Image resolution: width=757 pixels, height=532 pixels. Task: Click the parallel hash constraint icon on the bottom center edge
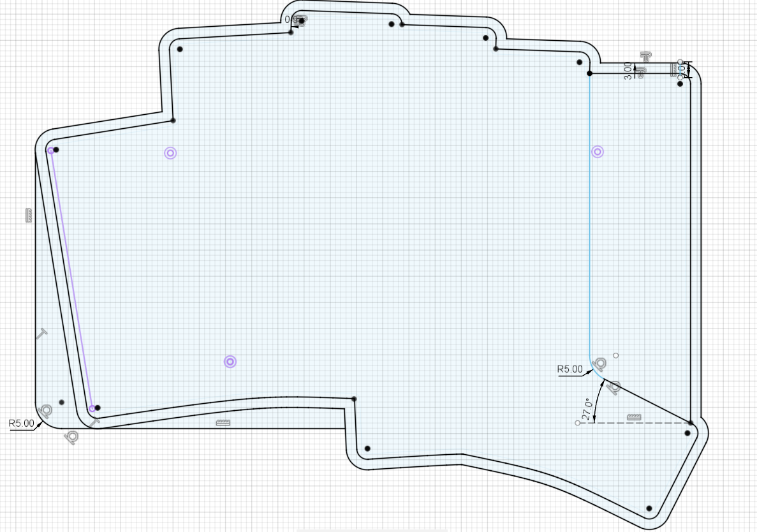(223, 423)
